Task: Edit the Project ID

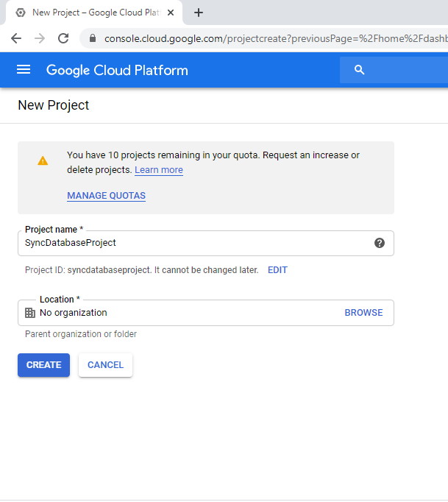Action: (277, 270)
